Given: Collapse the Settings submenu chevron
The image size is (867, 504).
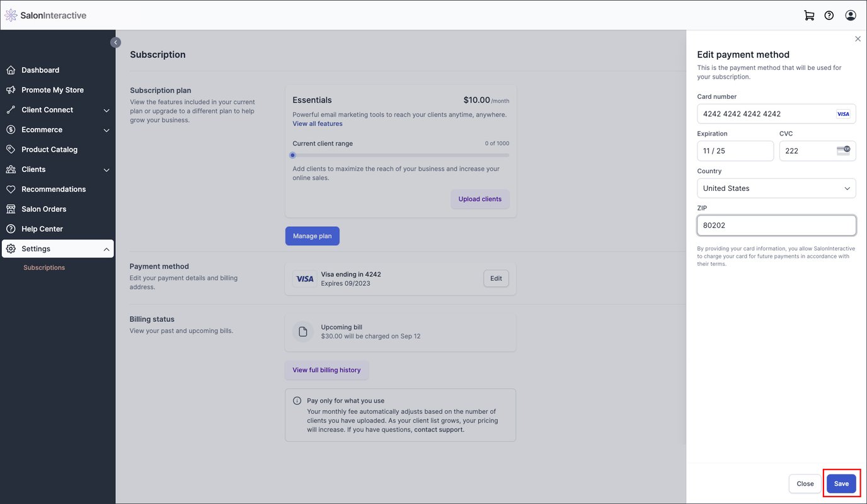Looking at the screenshot, I should [106, 249].
